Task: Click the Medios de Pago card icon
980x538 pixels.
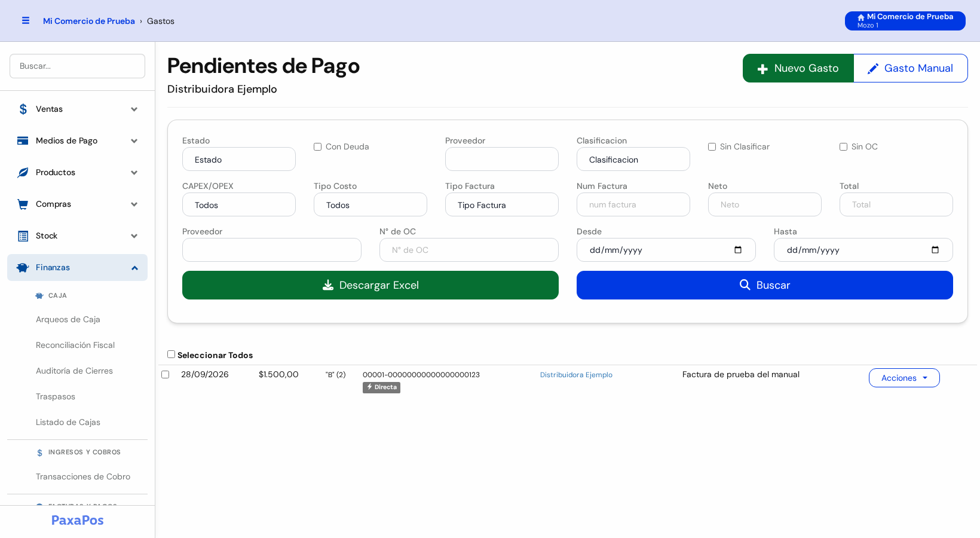Action: pyautogui.click(x=23, y=140)
